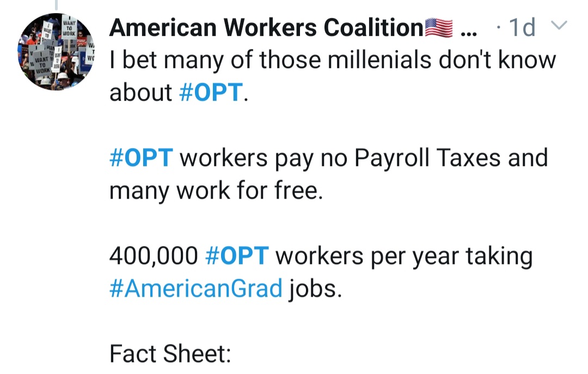Open the #AmericanGrad hashtag

pyautogui.click(x=196, y=289)
